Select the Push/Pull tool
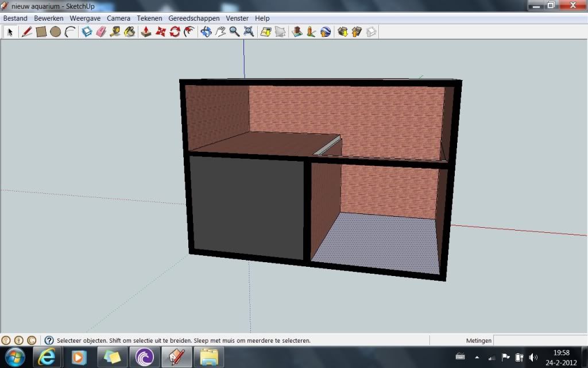Screen dimensions: 588x368 click(146, 32)
